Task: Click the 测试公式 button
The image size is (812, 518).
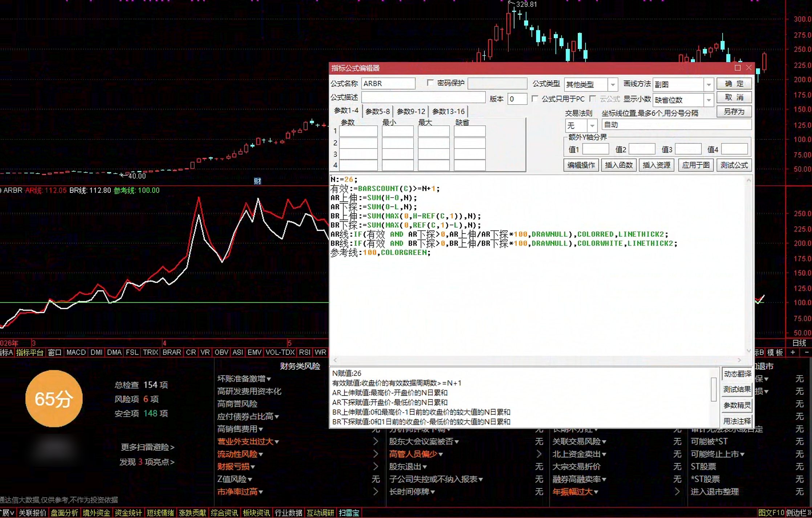Action: (x=734, y=165)
